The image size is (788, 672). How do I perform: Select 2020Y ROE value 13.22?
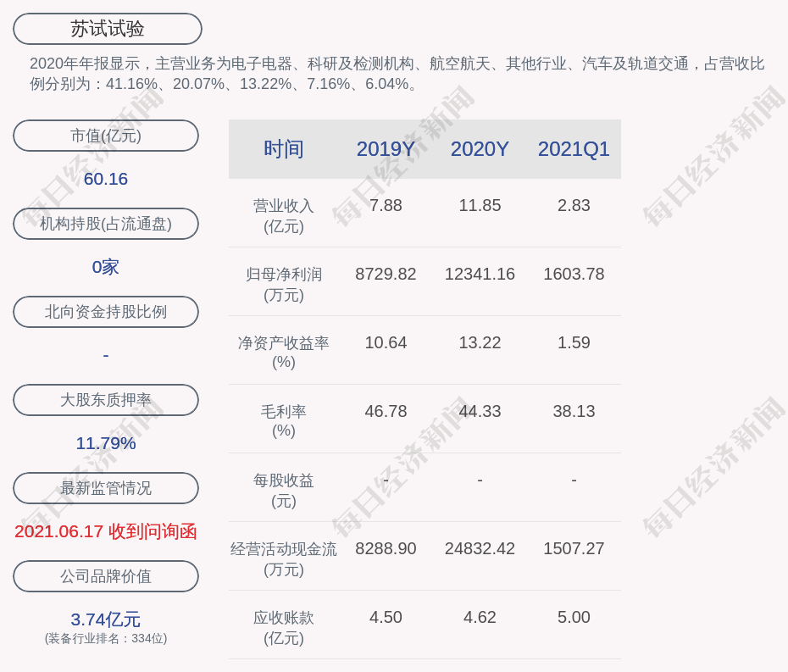click(480, 342)
